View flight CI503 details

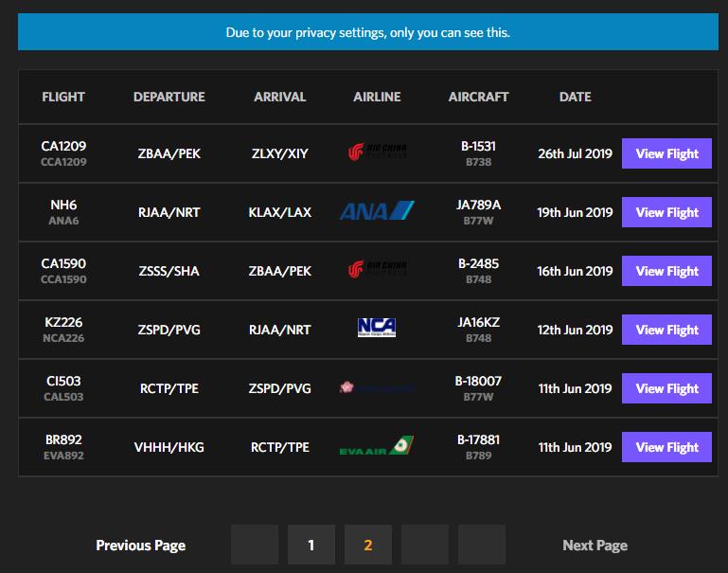(666, 388)
